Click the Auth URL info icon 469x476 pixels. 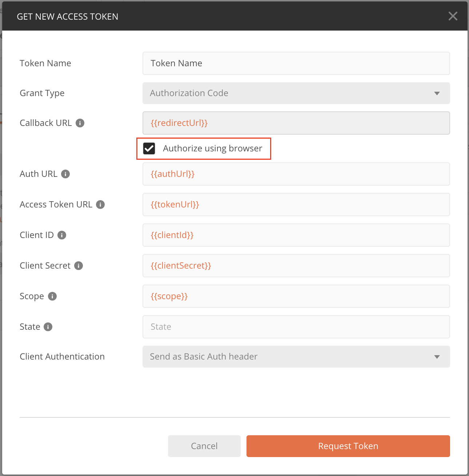point(65,174)
